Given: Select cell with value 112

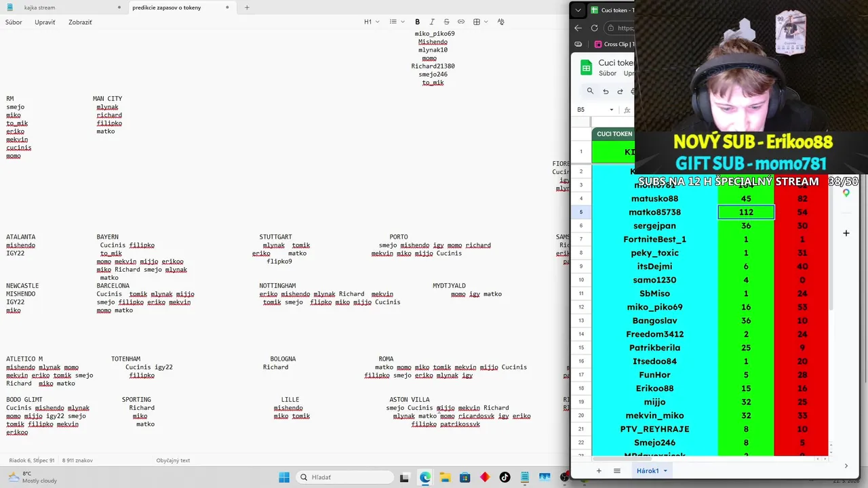Looking at the screenshot, I should click(746, 212).
